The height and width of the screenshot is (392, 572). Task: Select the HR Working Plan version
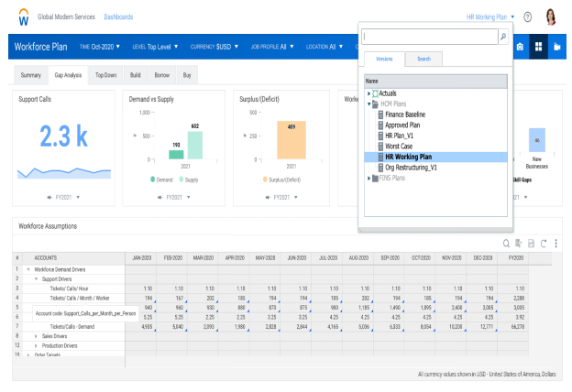point(435,157)
